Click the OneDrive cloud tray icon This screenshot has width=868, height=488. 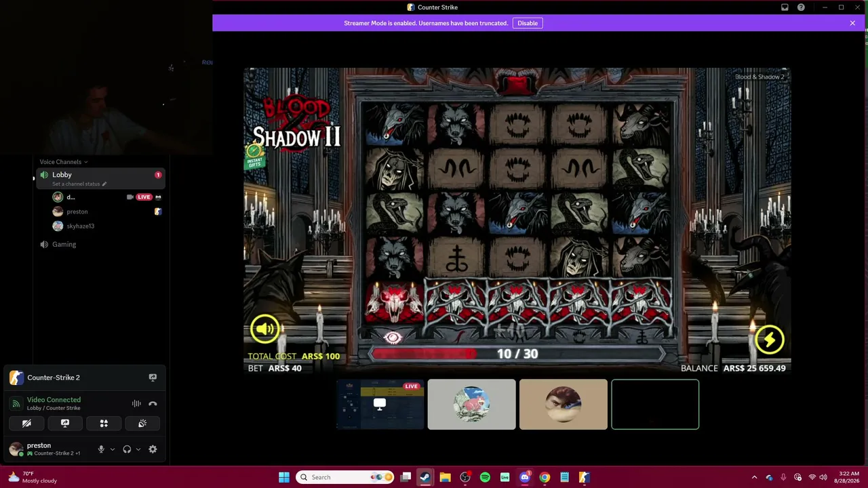[769, 477]
